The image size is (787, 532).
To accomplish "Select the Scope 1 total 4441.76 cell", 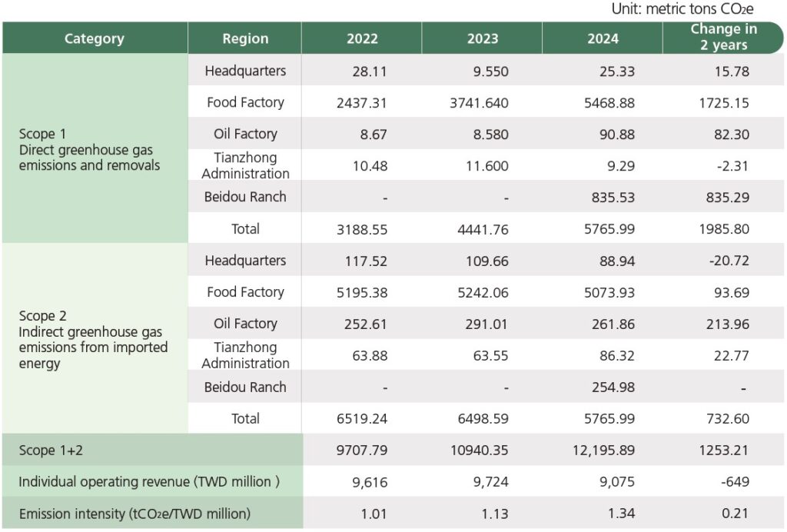I will click(482, 229).
